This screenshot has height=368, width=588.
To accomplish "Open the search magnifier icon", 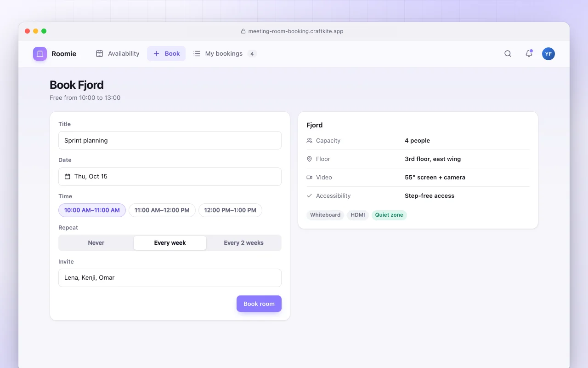I will [x=508, y=54].
